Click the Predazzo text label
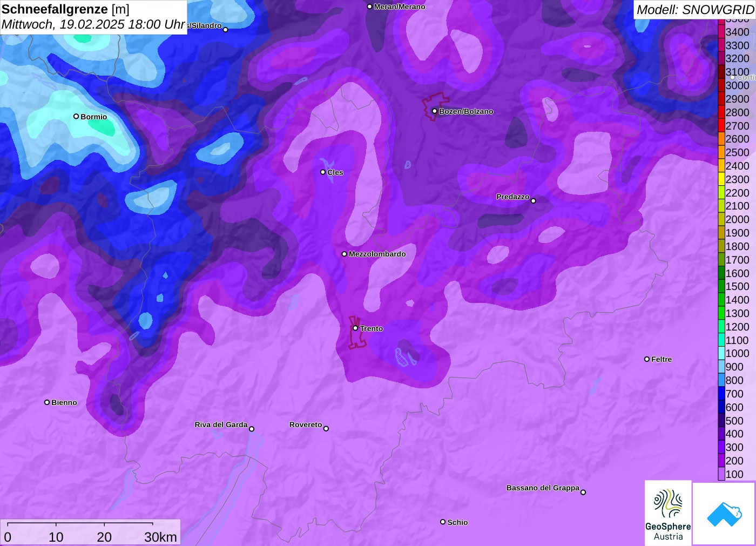 point(513,197)
